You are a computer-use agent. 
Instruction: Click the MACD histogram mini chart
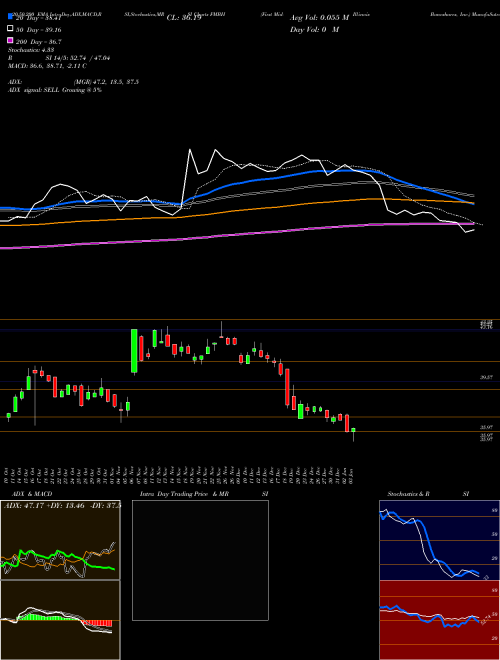click(x=60, y=620)
